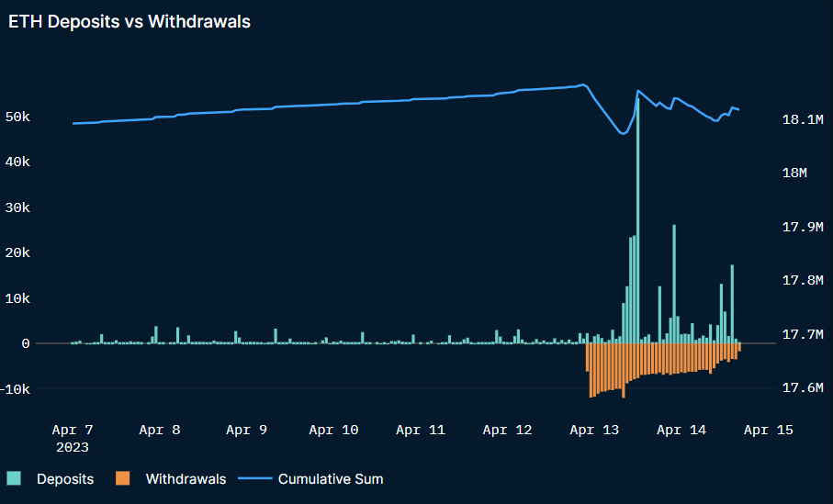This screenshot has height=504, width=833.
Task: Click the Apr 13 axis label
Action: (x=594, y=430)
